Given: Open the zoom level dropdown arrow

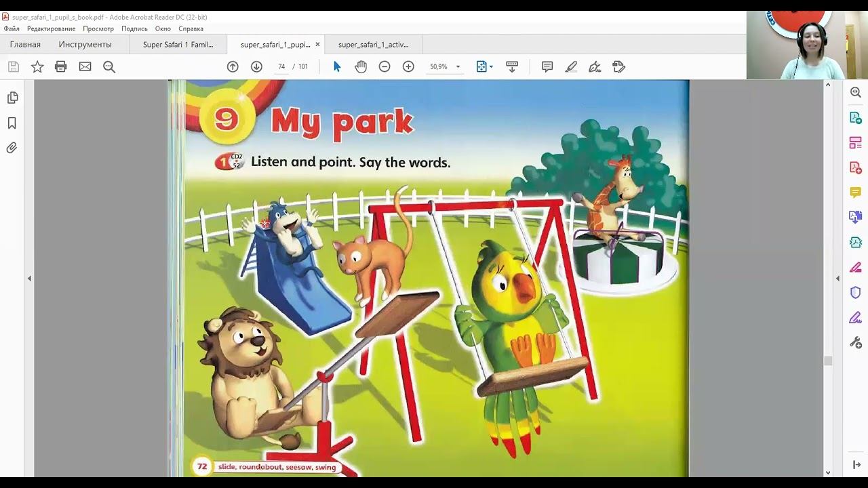Looking at the screenshot, I should coord(458,66).
